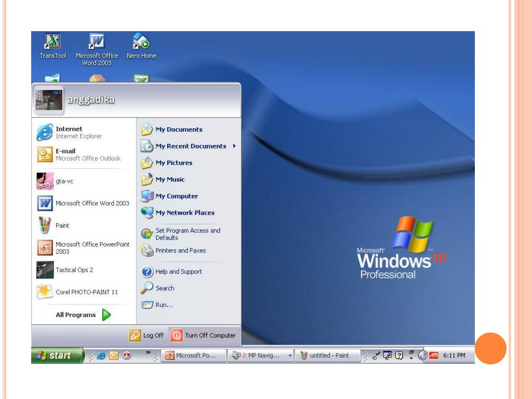The width and height of the screenshot is (532, 399).
Task: Show more Quick Launch items via the chevron
Action: [x=148, y=352]
